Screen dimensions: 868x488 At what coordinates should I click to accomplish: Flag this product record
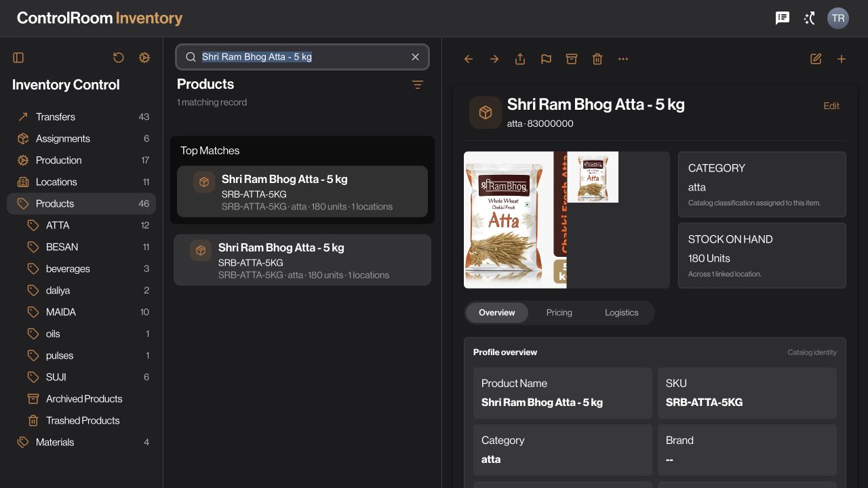click(546, 59)
